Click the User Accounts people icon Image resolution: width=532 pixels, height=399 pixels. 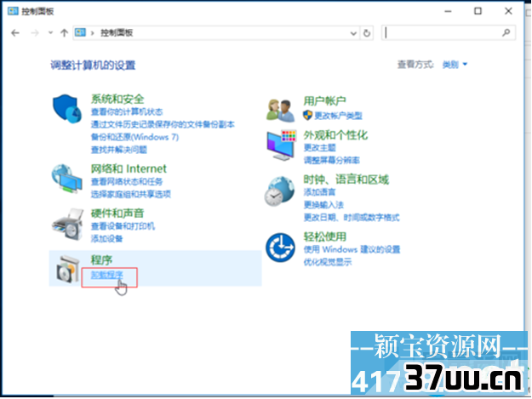click(280, 111)
